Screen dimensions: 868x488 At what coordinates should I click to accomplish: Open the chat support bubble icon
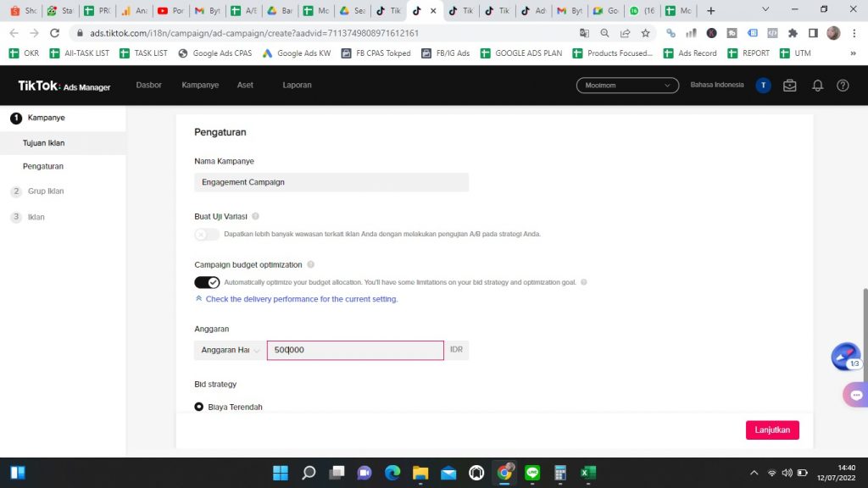[854, 395]
